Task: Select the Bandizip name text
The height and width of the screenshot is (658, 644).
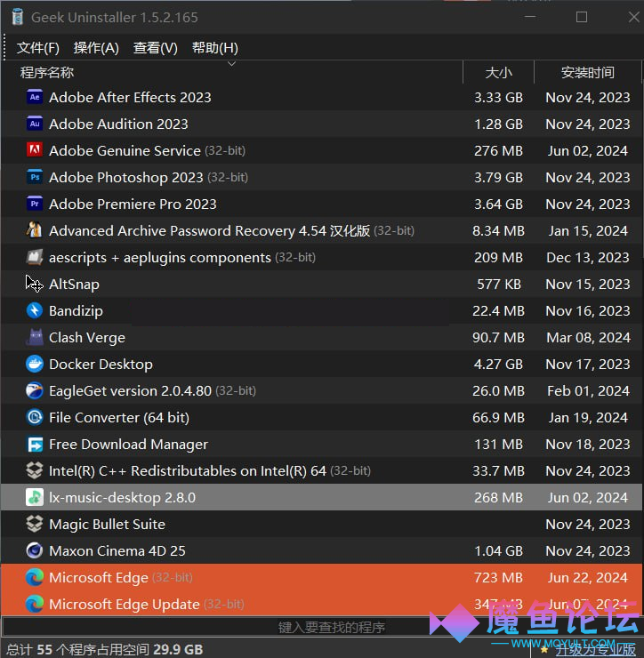Action: coord(76,311)
